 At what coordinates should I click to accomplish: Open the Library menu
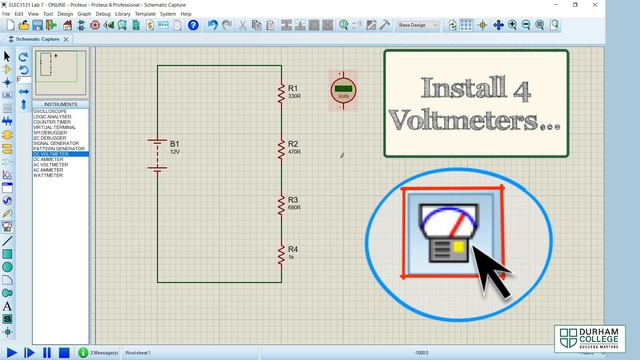[x=122, y=14]
